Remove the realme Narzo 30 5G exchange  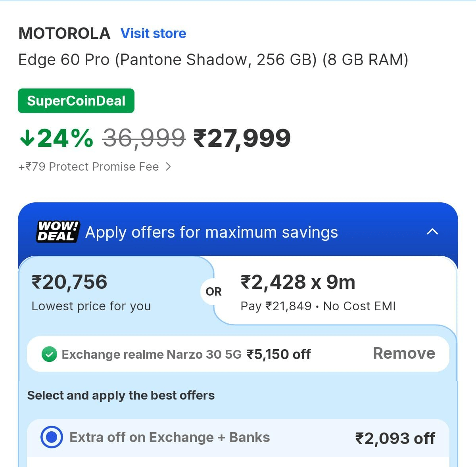tap(404, 353)
